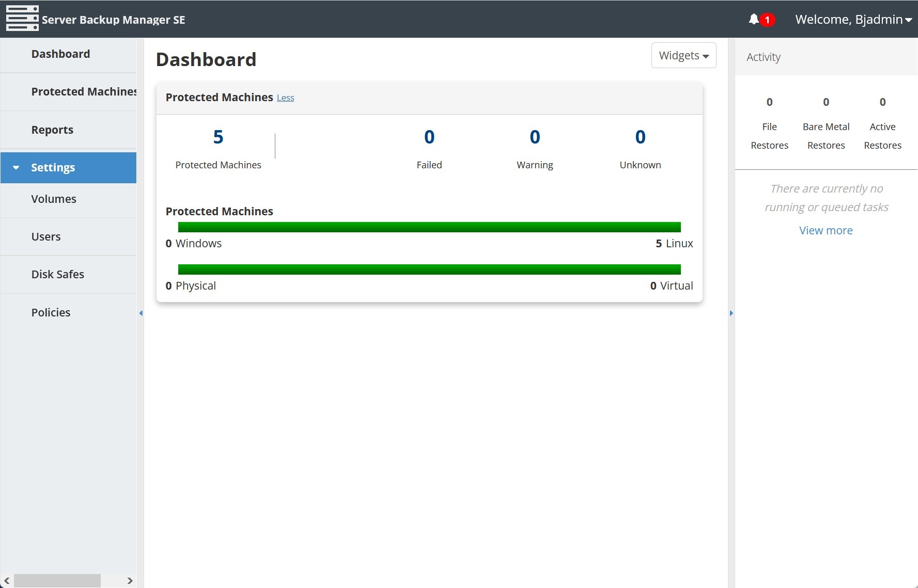This screenshot has width=918, height=588.
Task: Collapse the Activity panel with the arrow handle
Action: pyautogui.click(x=731, y=313)
